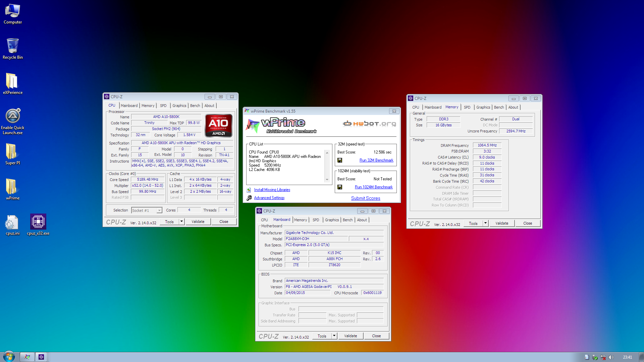Click the Advanced Settings wrench icon
The width and height of the screenshot is (644, 362).
click(x=249, y=198)
